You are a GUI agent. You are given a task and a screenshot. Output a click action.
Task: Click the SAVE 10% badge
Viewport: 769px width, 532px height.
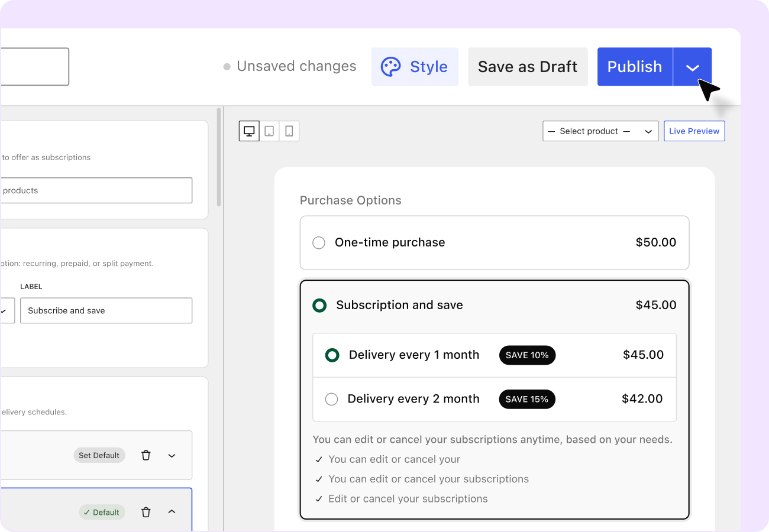(527, 355)
